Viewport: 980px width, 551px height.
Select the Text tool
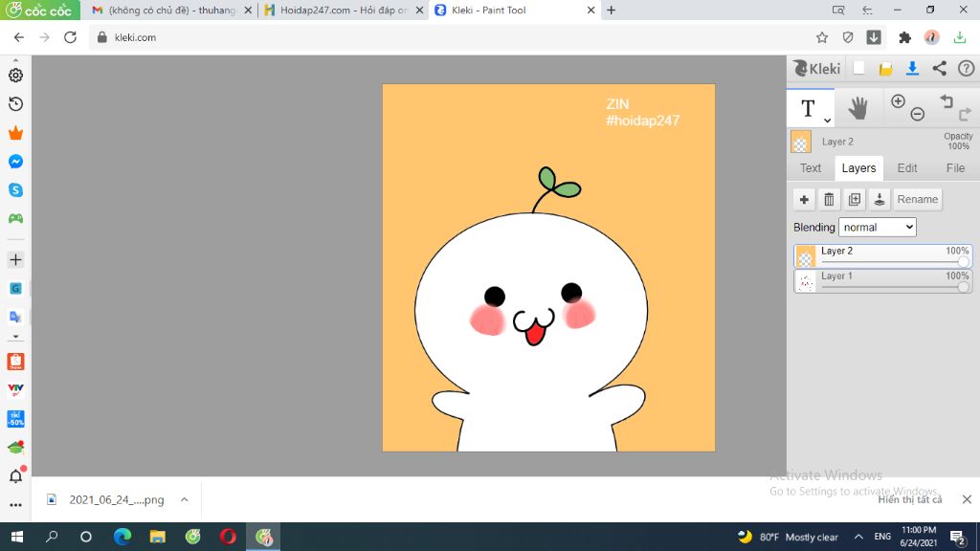[x=808, y=108]
